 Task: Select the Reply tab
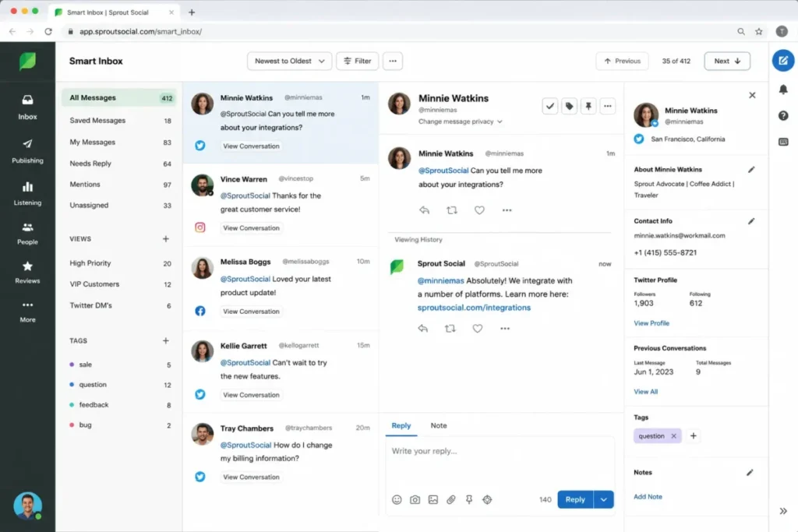point(401,426)
